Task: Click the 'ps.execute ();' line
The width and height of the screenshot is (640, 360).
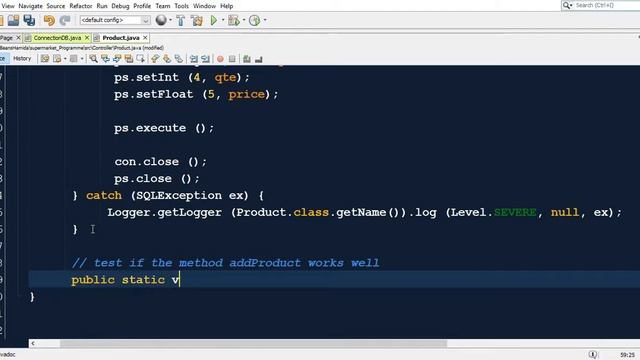Action: click(x=164, y=128)
